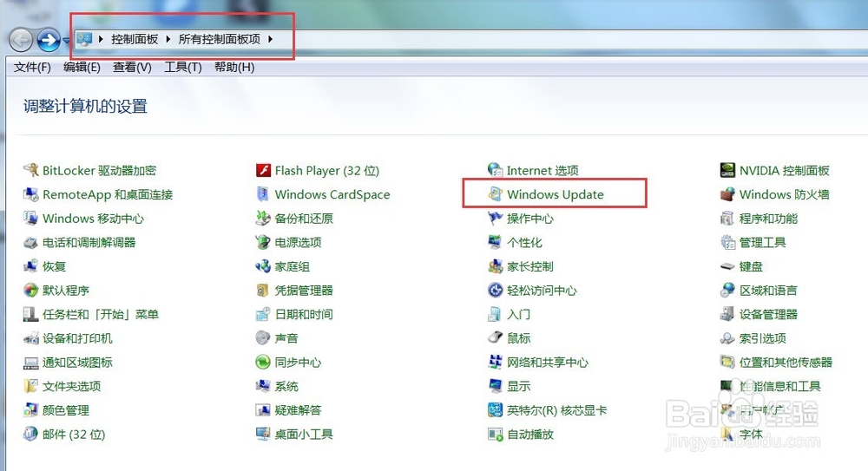This screenshot has width=868, height=471.
Task: Open the 显示 link
Action: point(519,386)
